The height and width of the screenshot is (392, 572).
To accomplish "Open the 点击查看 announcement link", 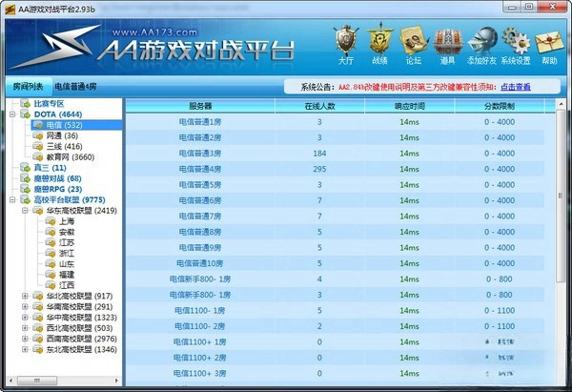I will click(515, 87).
